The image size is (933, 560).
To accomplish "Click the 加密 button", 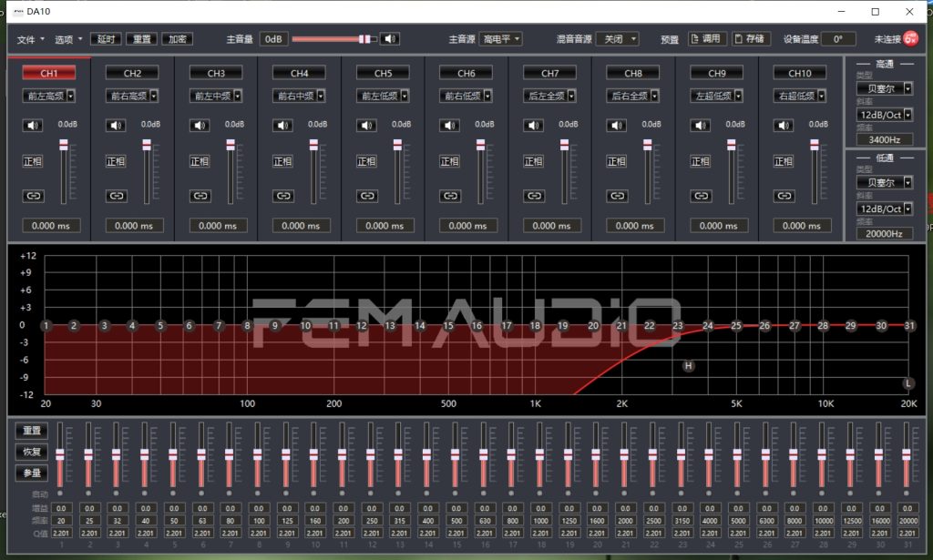I will pyautogui.click(x=178, y=39).
